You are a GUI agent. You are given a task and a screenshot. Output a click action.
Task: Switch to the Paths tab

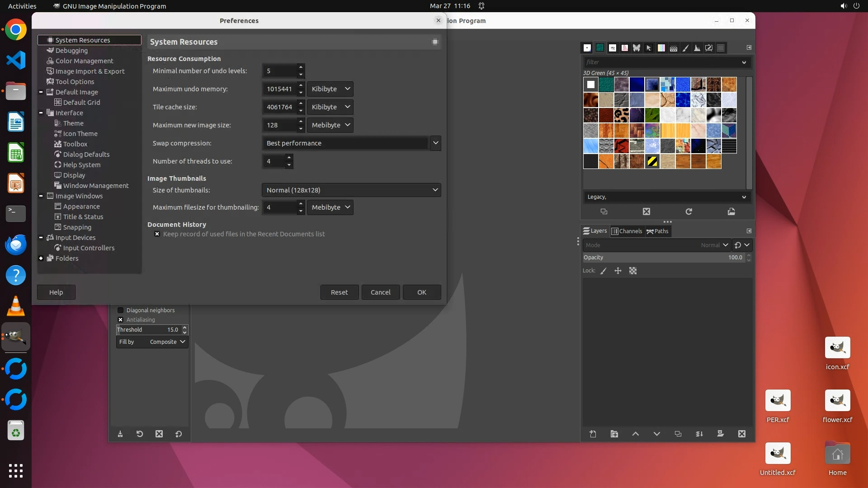point(657,231)
